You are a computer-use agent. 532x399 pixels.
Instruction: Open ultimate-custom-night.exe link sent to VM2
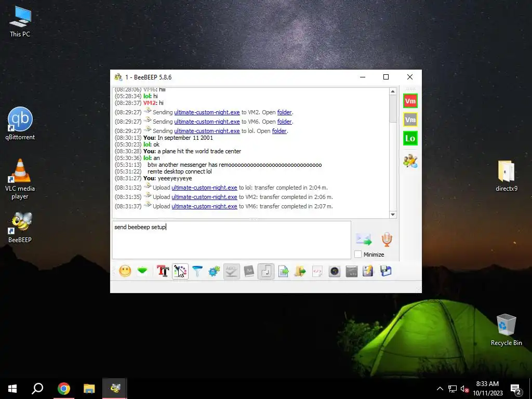point(207,112)
